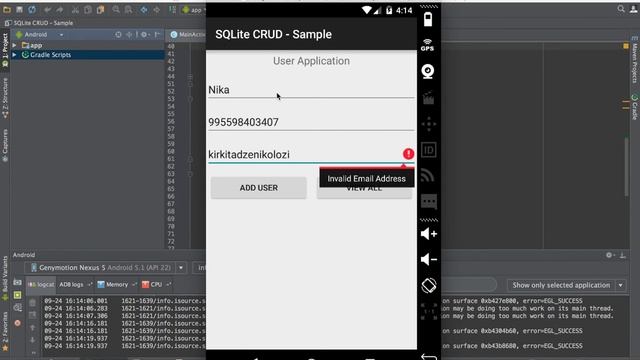Click the Synchronize icon in toolbar
This screenshot has height=360, width=640.
(32, 9)
